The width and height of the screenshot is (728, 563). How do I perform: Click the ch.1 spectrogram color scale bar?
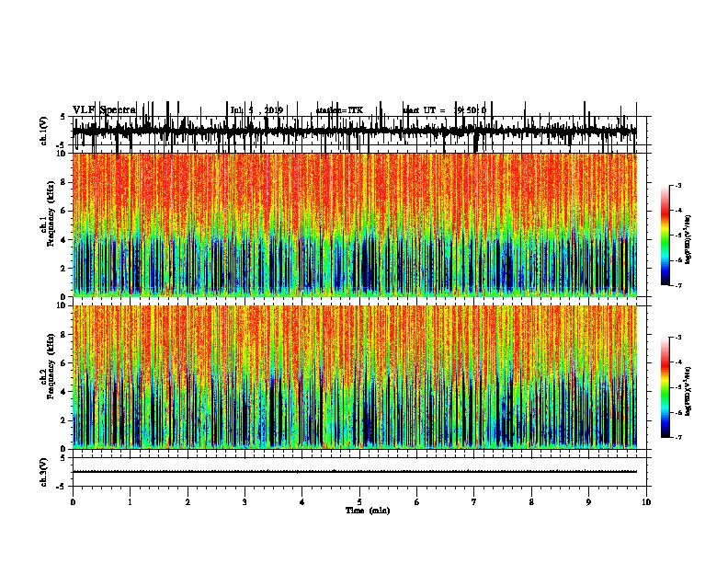pyautogui.click(x=665, y=236)
